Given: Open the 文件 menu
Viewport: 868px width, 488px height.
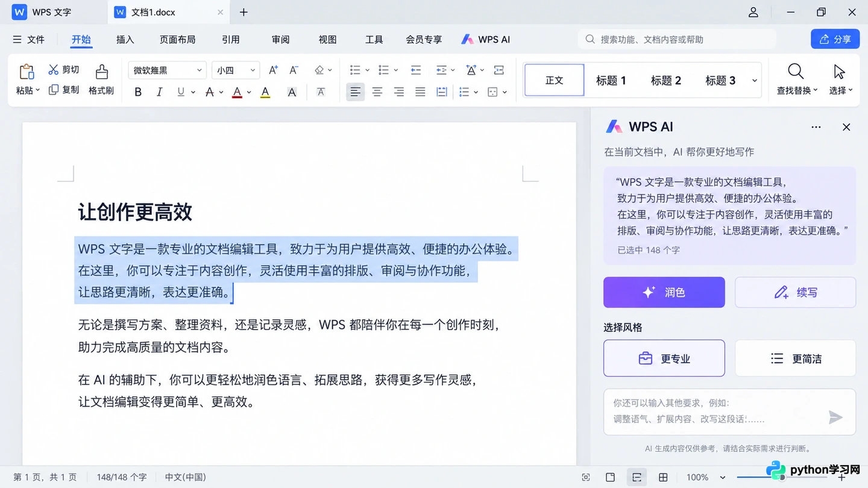Looking at the screenshot, I should 29,39.
